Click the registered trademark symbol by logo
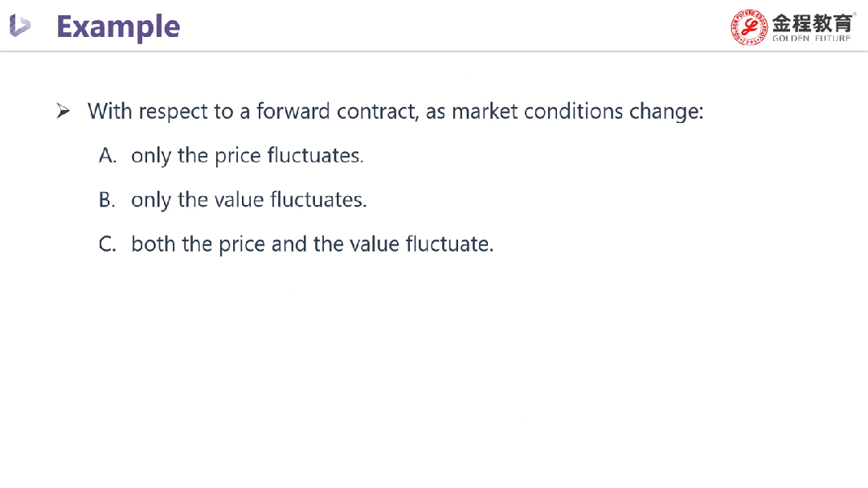This screenshot has width=868, height=488. point(854,13)
